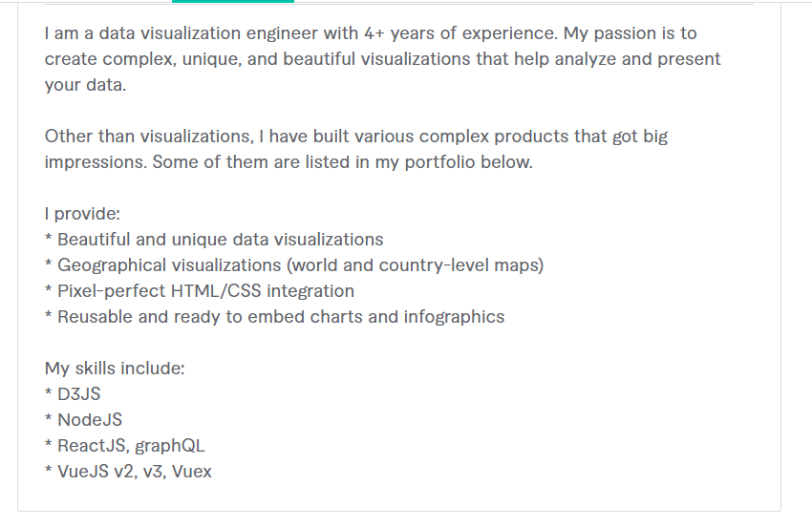Click the "ReactJS" skill text

tap(93, 446)
